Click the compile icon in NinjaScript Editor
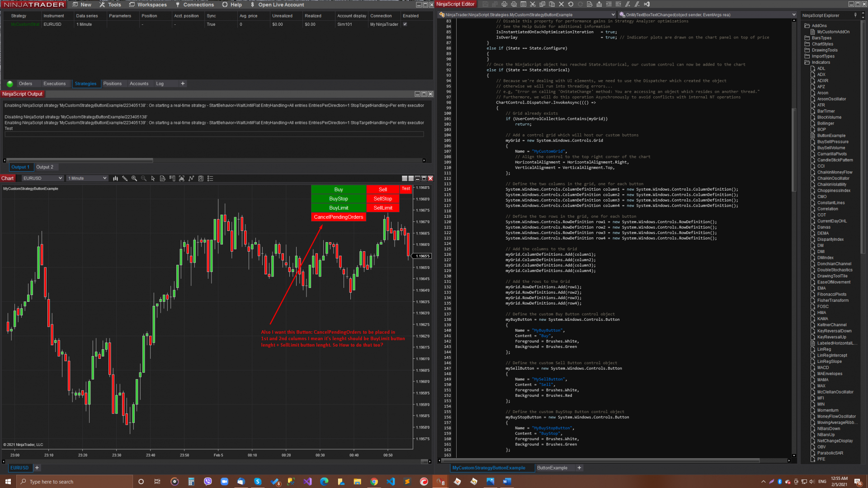The width and height of the screenshot is (868, 488). coord(599,4)
